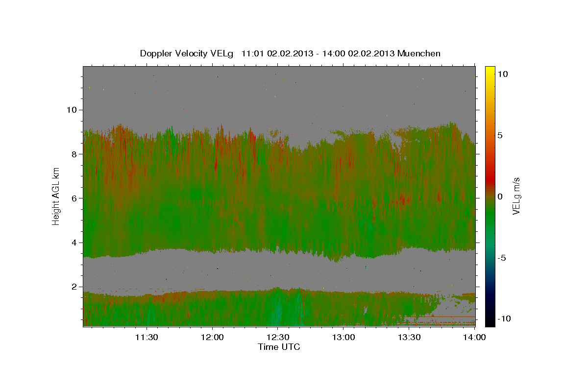This screenshot has height=392, width=588.
Task: Click the 'Time UTC' axis label
Action: pos(279,347)
